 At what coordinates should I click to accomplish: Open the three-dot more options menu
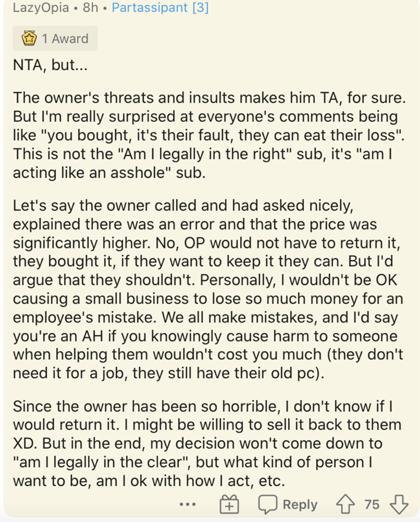point(187,504)
